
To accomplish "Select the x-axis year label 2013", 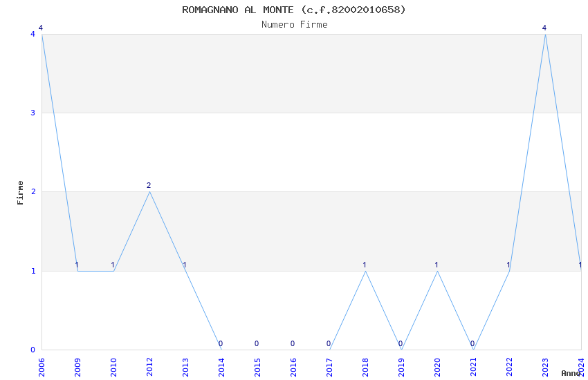I will (185, 368).
